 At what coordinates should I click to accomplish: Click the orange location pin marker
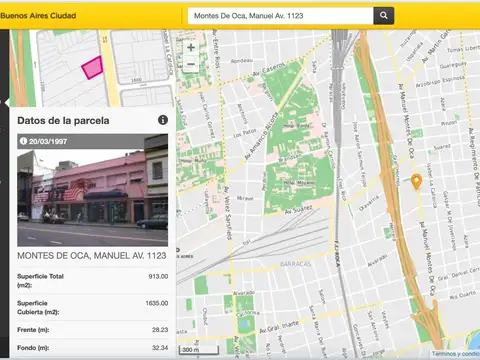pos(416,181)
